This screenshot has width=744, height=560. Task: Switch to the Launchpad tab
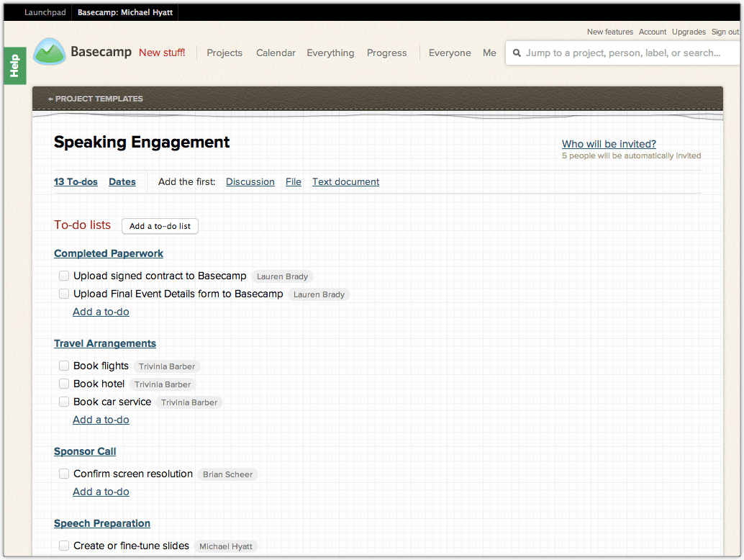pyautogui.click(x=45, y=12)
